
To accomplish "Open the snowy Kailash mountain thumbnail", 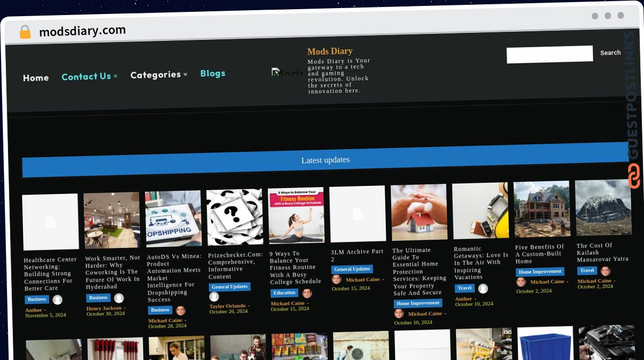I will 603,207.
